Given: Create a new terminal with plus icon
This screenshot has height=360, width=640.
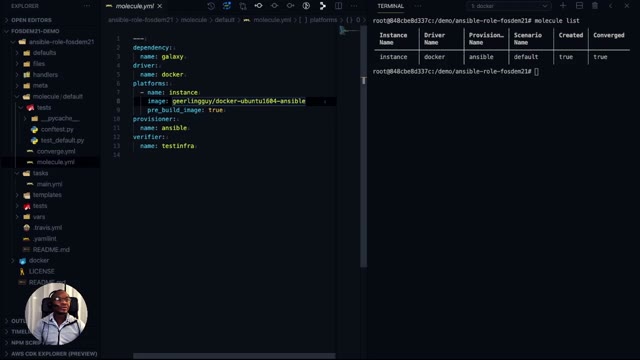Looking at the screenshot, I should 563,6.
